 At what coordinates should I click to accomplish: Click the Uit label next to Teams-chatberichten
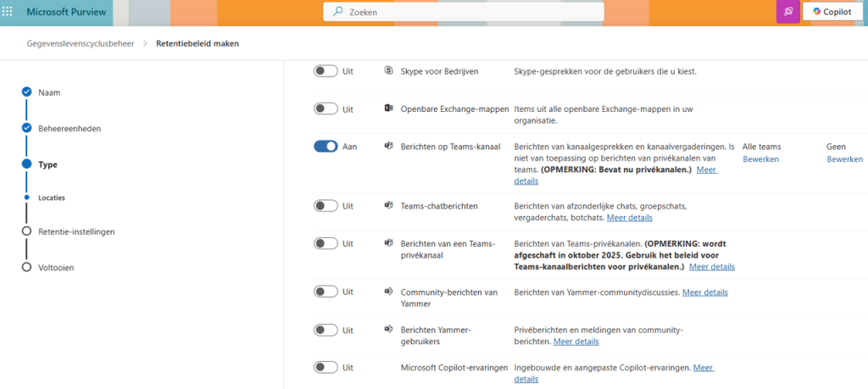pyautogui.click(x=348, y=206)
